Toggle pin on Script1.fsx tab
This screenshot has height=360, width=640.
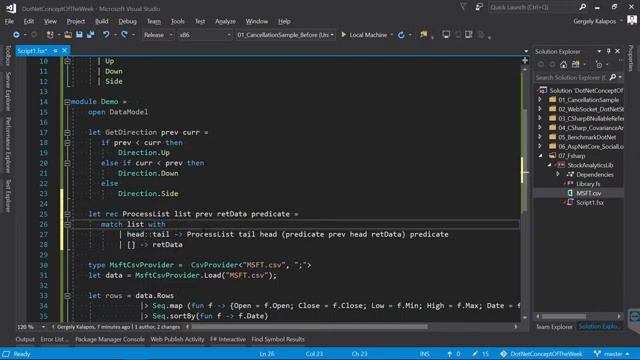coord(55,51)
